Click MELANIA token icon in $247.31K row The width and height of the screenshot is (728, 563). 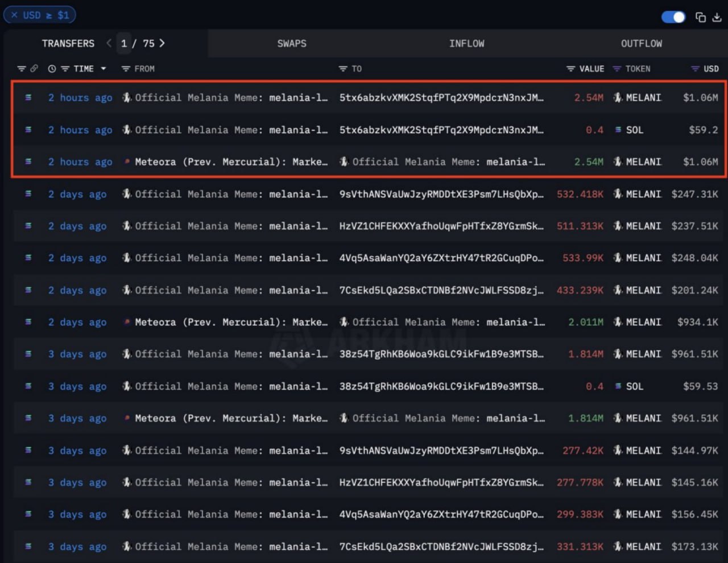click(618, 194)
